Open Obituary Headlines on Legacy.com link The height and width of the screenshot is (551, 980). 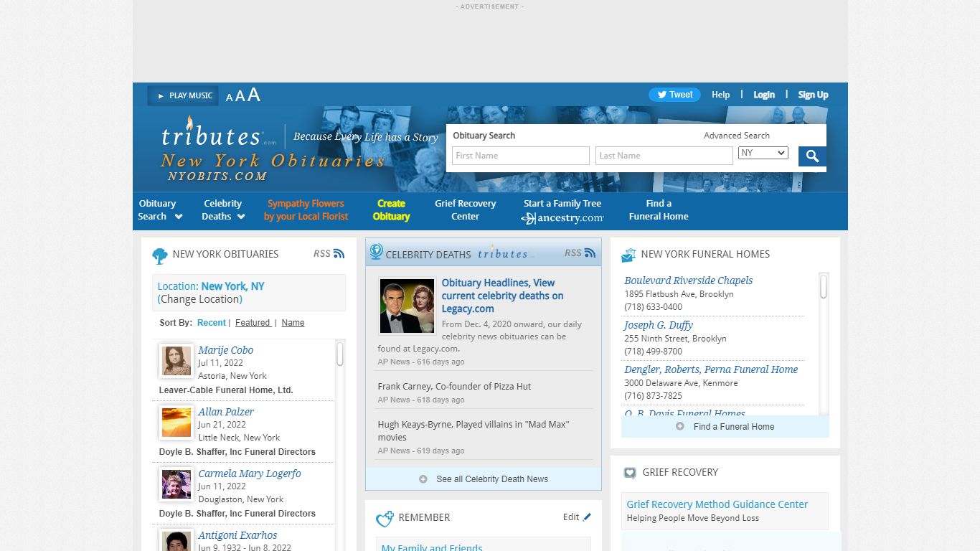click(502, 296)
